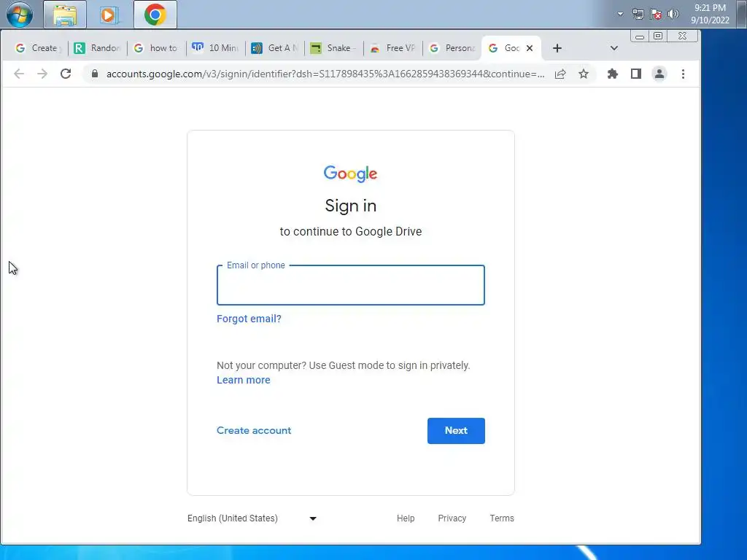Open the Help footer link

[406, 518]
